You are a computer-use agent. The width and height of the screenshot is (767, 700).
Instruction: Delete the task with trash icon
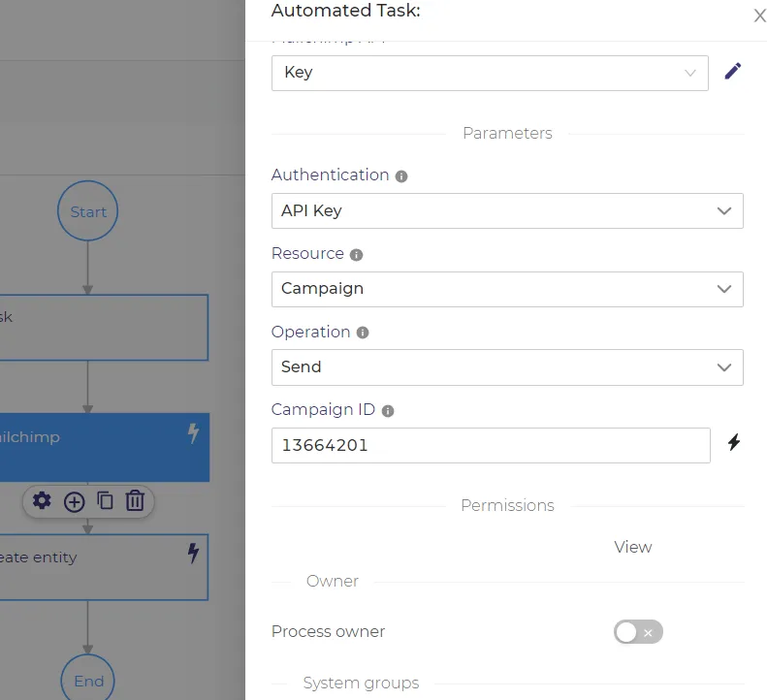[135, 501]
